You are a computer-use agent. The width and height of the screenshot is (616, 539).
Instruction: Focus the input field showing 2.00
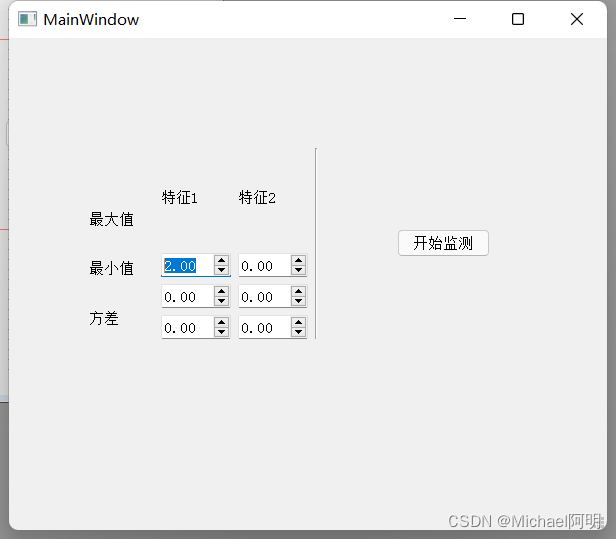click(x=188, y=265)
